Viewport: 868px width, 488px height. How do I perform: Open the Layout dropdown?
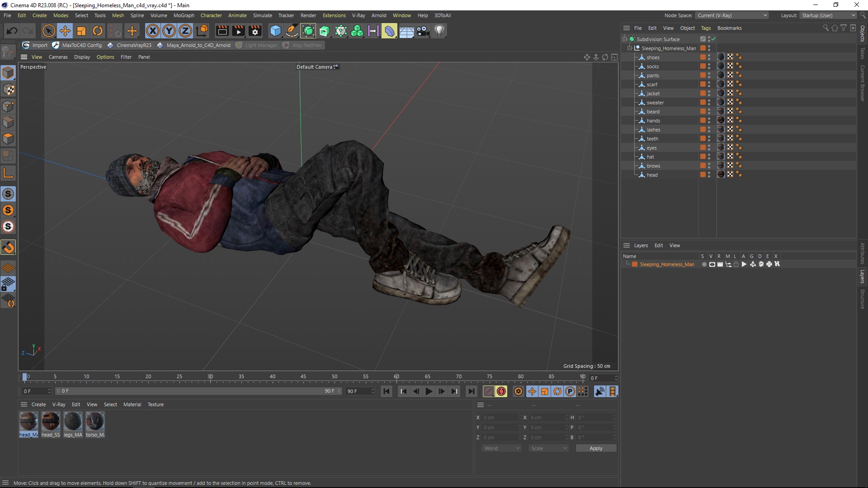tap(829, 15)
